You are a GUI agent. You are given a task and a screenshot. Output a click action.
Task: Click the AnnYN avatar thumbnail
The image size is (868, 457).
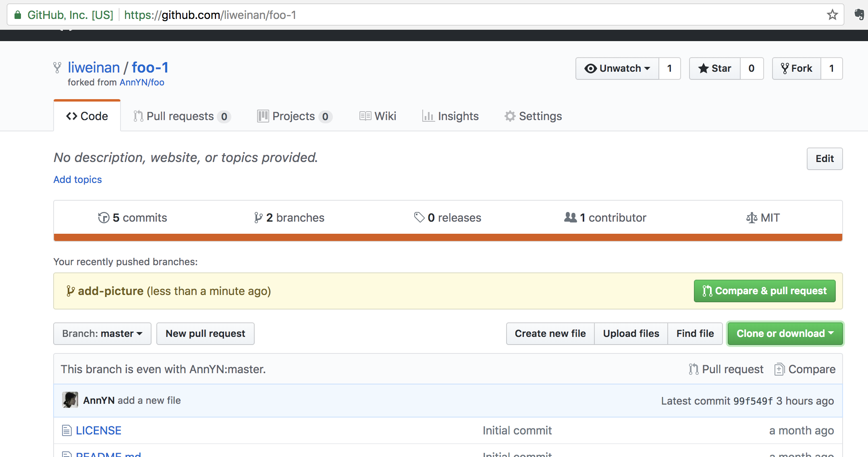tap(70, 400)
